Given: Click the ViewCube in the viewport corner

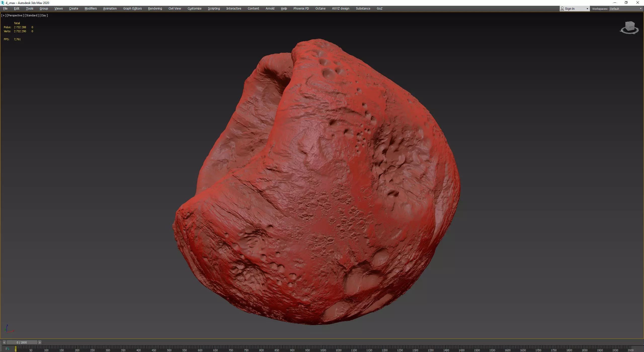Looking at the screenshot, I should (x=630, y=26).
